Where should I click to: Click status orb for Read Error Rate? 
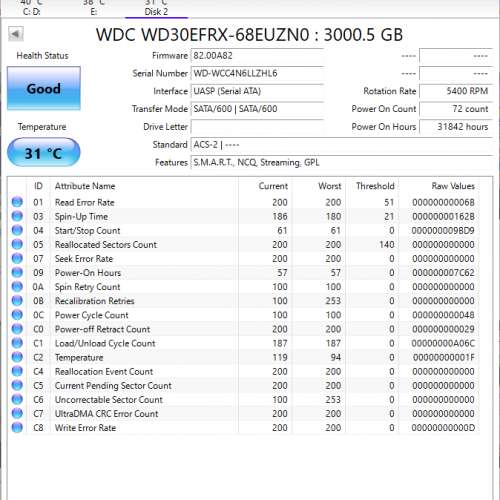pos(17,202)
